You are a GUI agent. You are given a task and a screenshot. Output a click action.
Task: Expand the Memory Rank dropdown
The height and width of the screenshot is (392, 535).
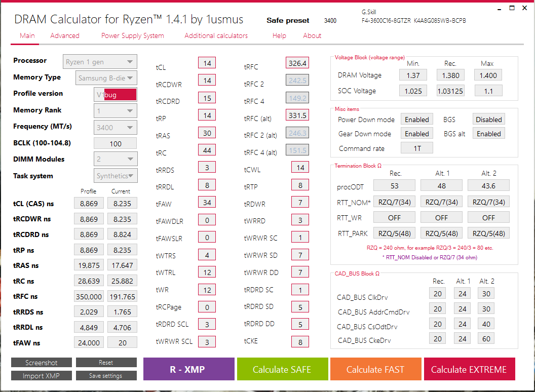[x=116, y=111]
